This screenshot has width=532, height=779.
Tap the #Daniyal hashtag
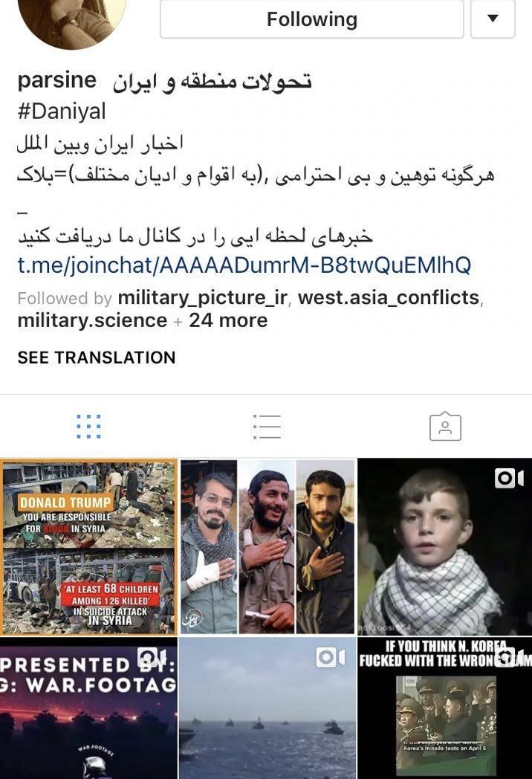(62, 111)
